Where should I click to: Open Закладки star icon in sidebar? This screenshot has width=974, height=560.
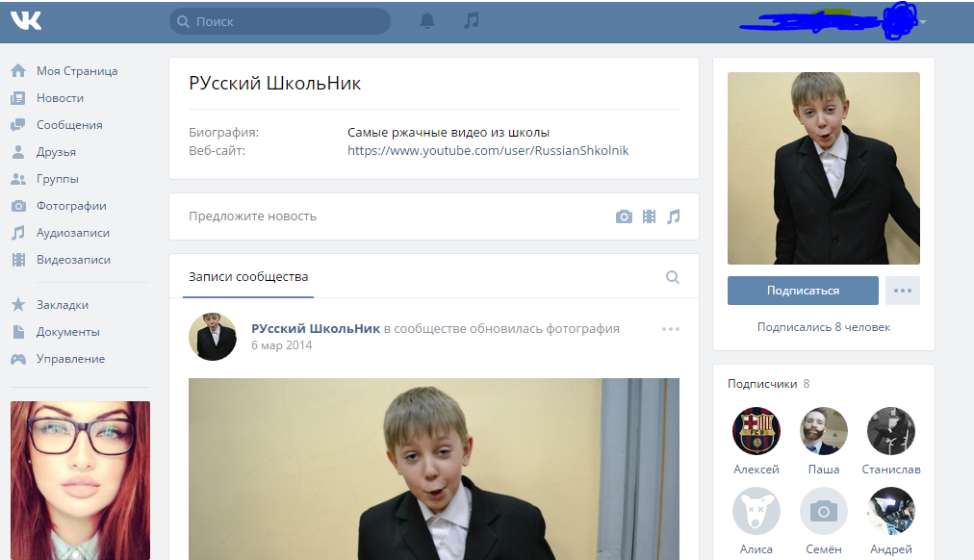[18, 305]
